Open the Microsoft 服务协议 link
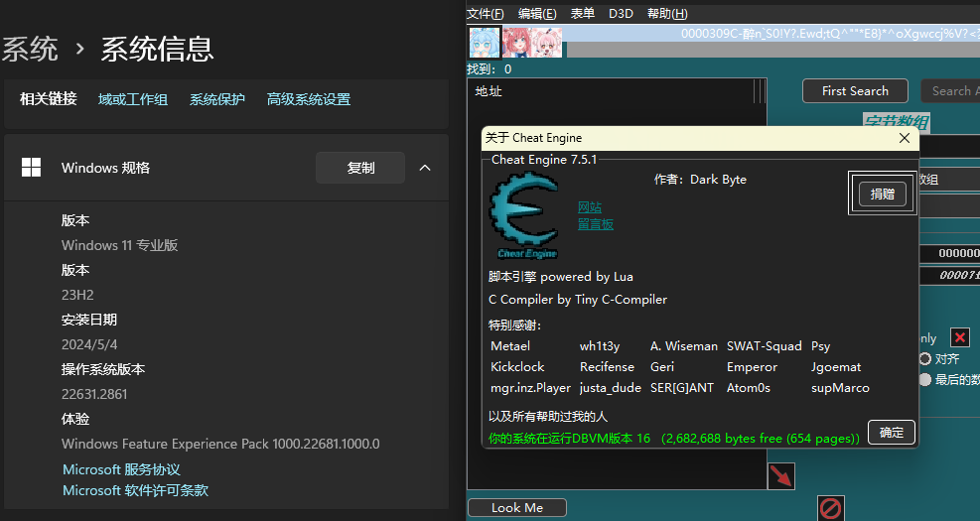Viewport: 980px width, 521px height. [x=121, y=469]
